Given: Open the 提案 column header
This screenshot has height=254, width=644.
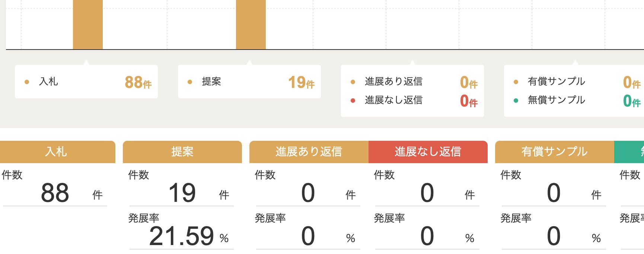Looking at the screenshot, I should click(x=182, y=152).
